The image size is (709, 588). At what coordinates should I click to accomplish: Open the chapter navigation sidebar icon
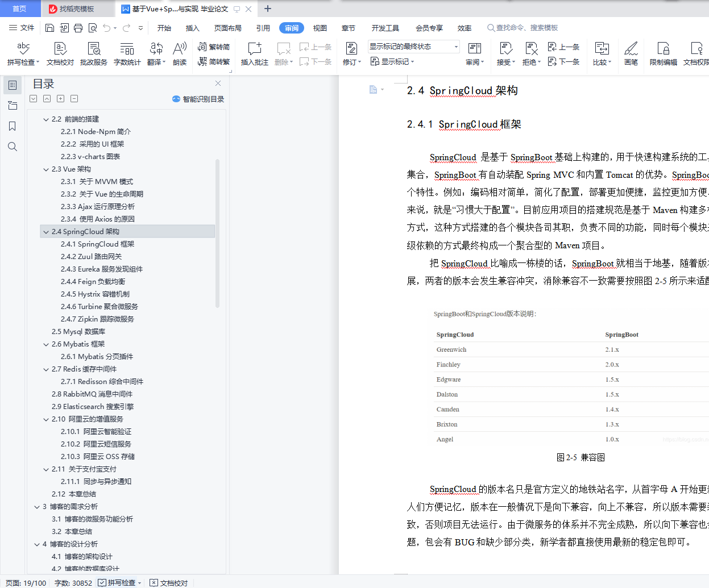click(x=13, y=106)
